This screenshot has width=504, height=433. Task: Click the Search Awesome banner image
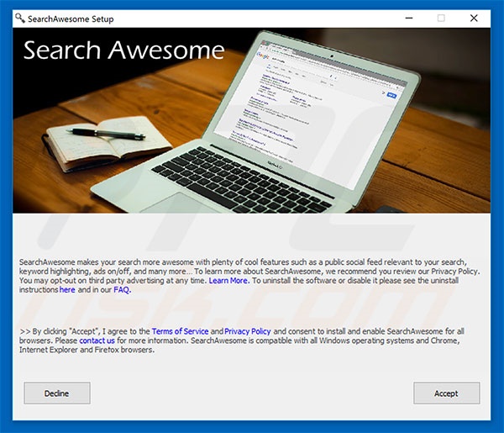tap(252, 120)
